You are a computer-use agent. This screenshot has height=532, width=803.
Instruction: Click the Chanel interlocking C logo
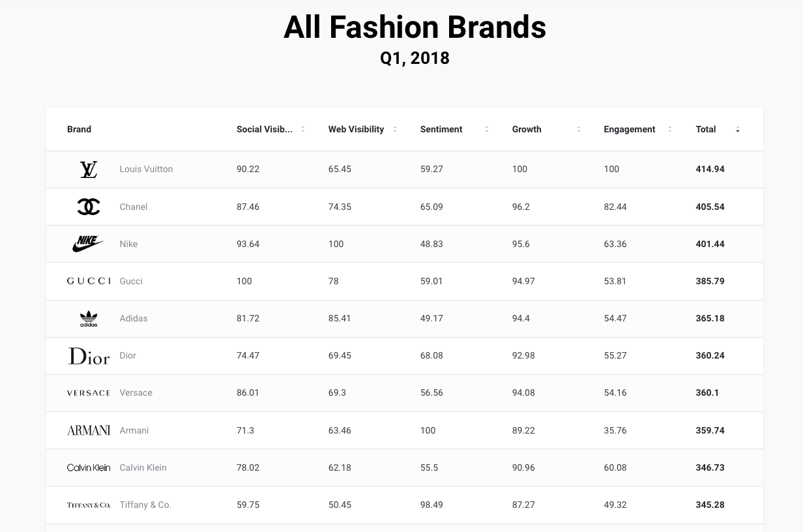click(x=89, y=207)
